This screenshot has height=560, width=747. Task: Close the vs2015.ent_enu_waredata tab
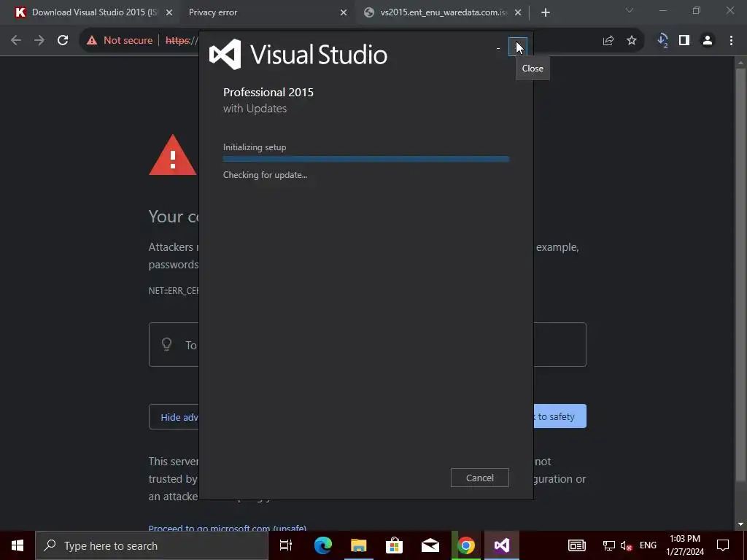pos(518,12)
